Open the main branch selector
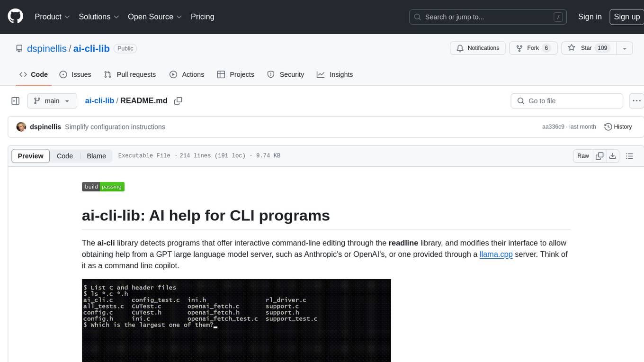Viewport: 644px width, 362px height. (52, 101)
